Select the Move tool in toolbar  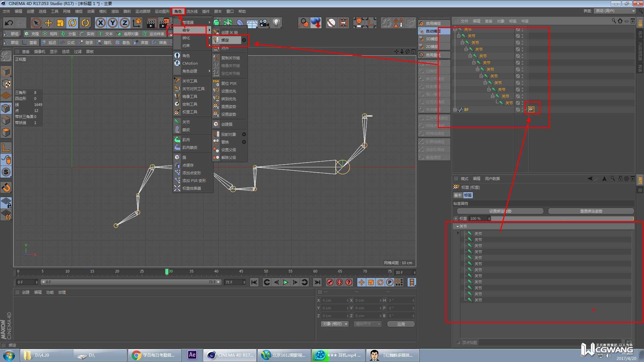tap(48, 23)
